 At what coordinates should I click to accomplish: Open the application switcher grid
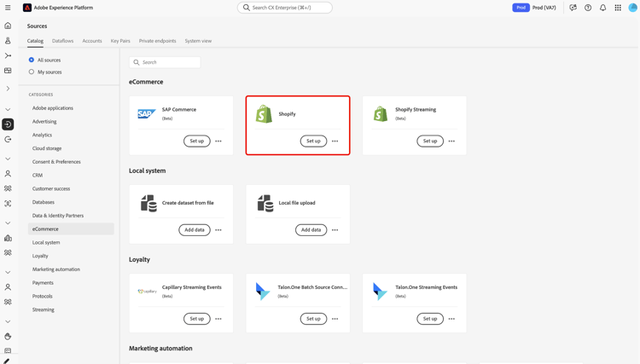tap(618, 8)
